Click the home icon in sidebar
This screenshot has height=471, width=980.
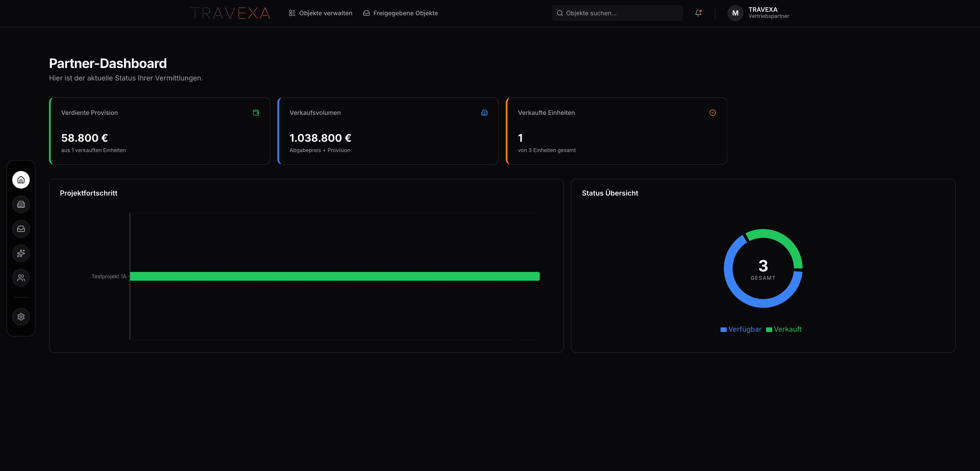21,180
